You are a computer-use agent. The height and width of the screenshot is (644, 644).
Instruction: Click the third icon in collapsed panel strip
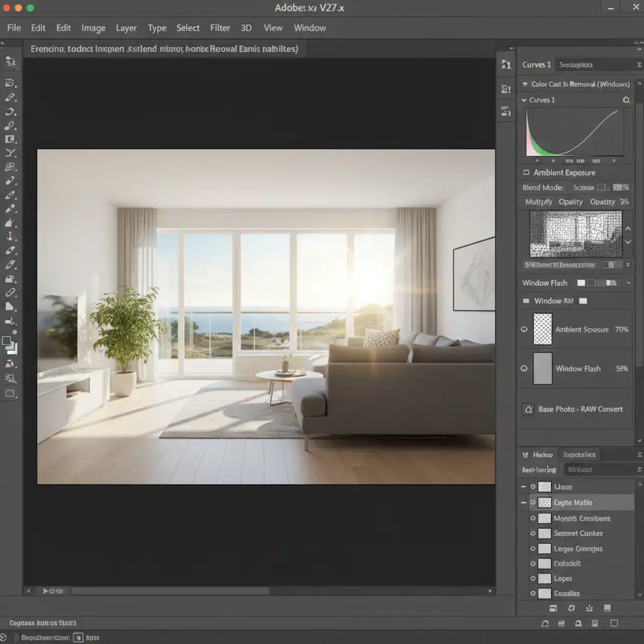click(x=506, y=111)
